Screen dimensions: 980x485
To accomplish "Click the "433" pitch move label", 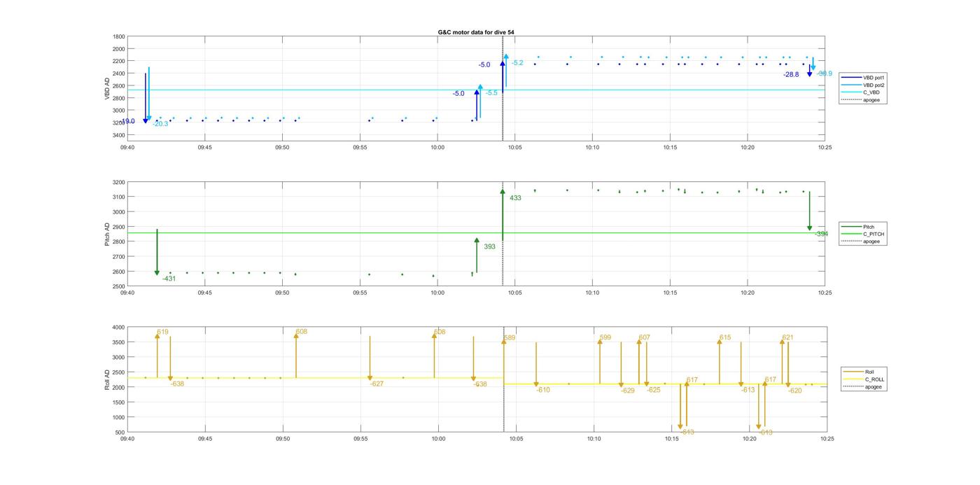I will point(515,198).
